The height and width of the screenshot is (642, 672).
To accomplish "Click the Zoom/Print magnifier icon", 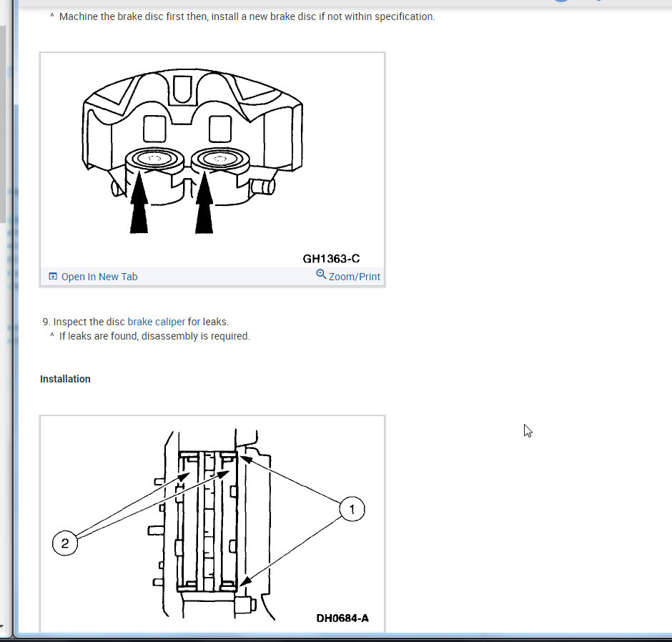I will [321, 274].
